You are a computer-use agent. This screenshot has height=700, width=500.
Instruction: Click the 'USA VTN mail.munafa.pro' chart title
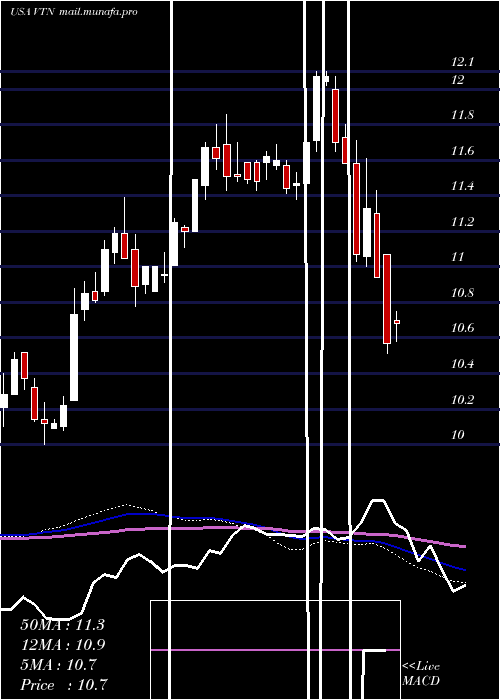(74, 12)
